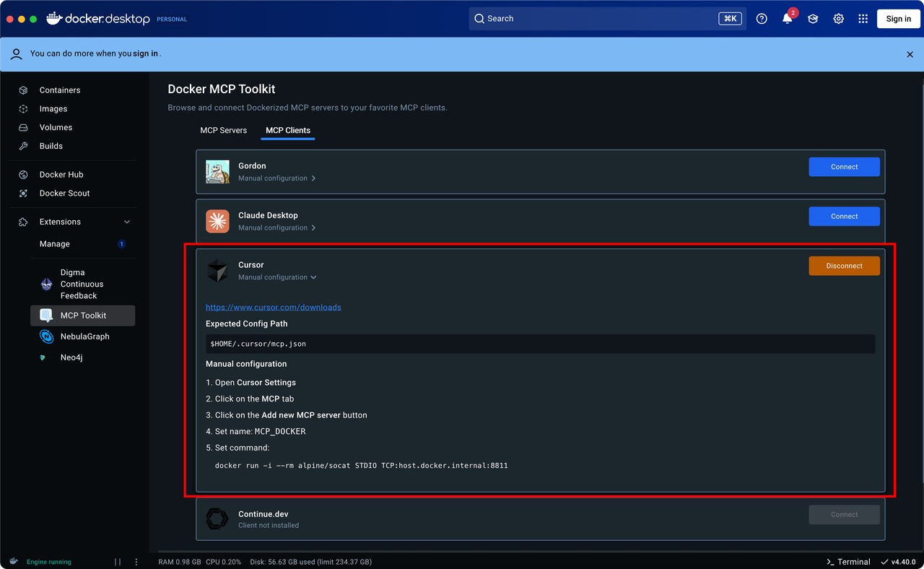Click Disk usage status text
The height and width of the screenshot is (569, 924).
pos(310,562)
